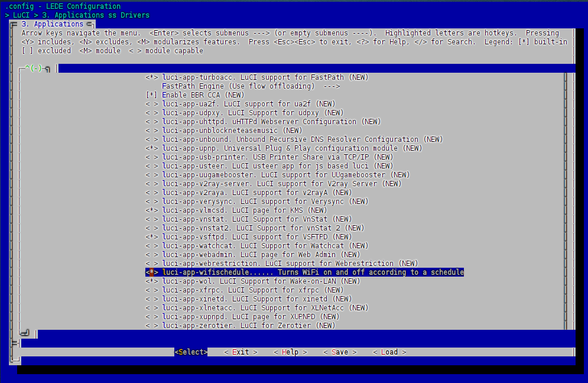Image resolution: width=588 pixels, height=383 pixels.
Task: Uncheck the Enable BBR CCA option box
Action: tap(151, 95)
